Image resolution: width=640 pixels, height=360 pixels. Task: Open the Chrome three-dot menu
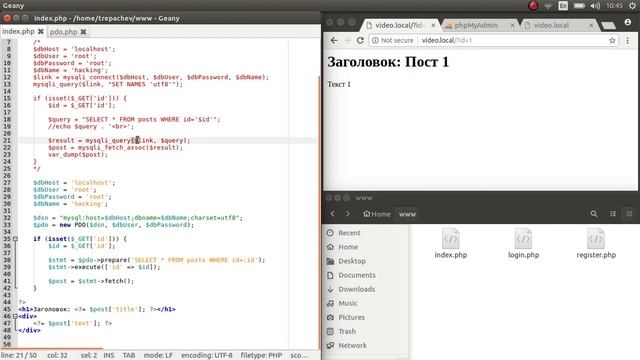coord(627,40)
